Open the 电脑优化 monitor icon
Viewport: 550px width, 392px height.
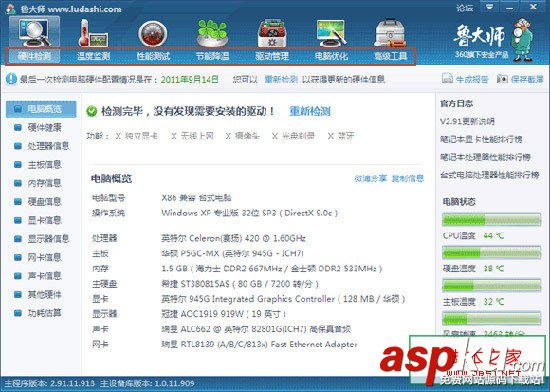(x=331, y=33)
